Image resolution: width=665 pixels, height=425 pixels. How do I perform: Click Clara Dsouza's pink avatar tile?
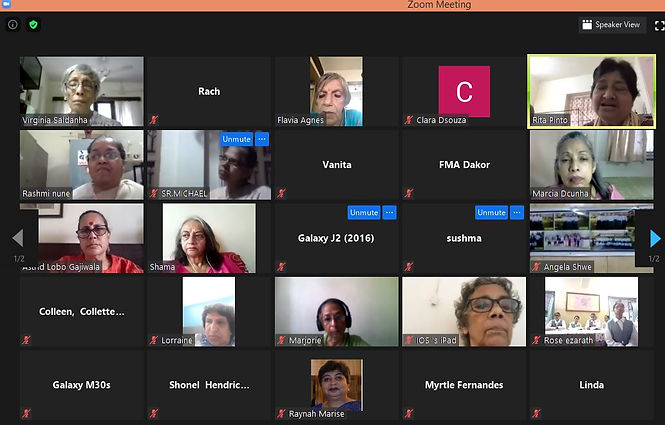pos(464,91)
